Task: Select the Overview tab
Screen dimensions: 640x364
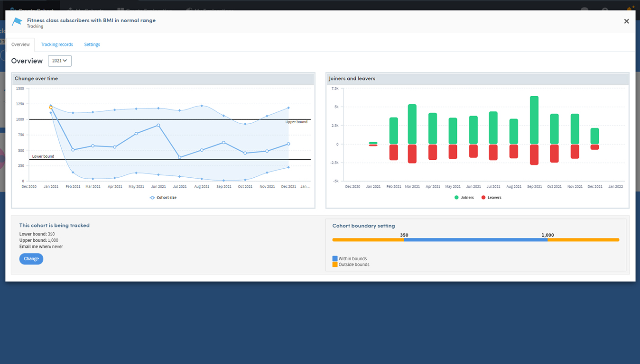Action: (x=20, y=45)
